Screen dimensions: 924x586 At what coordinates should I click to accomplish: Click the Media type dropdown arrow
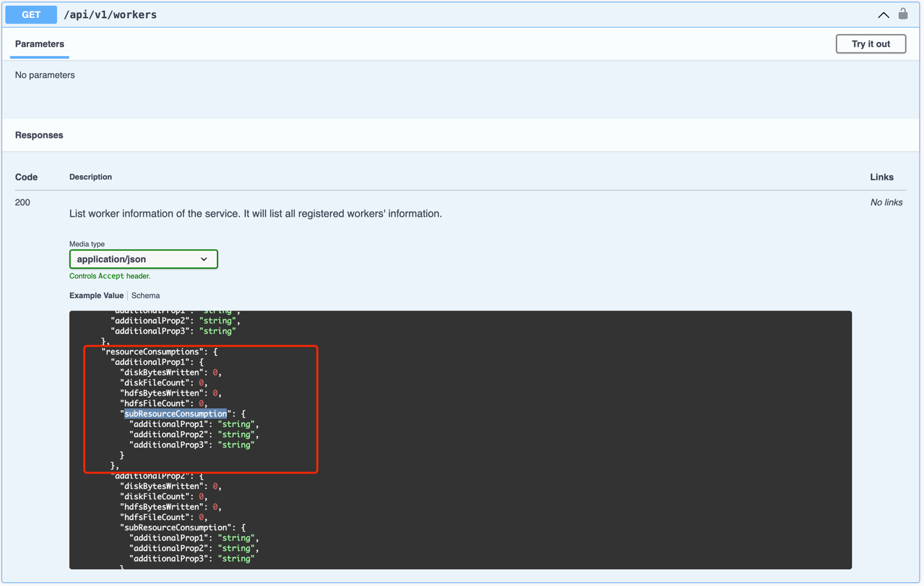[204, 259]
